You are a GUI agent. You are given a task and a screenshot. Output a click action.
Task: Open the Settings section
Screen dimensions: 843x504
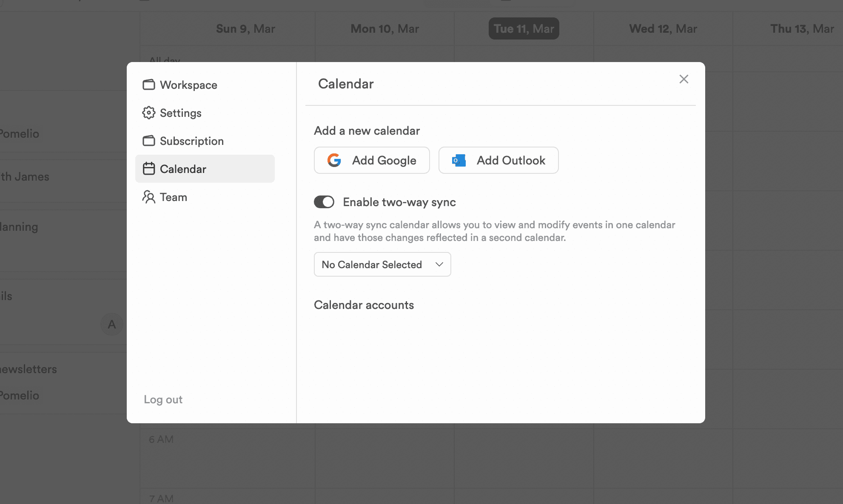tap(205, 113)
